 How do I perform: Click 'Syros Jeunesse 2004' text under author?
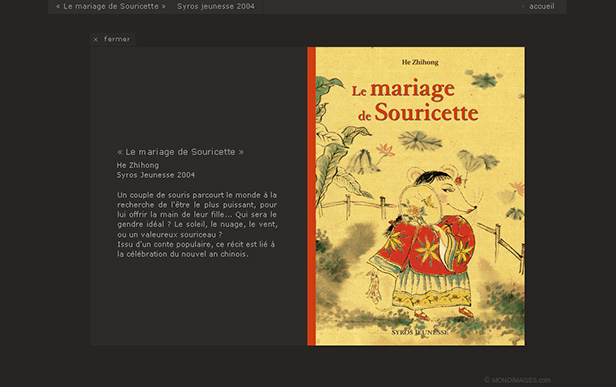click(156, 175)
